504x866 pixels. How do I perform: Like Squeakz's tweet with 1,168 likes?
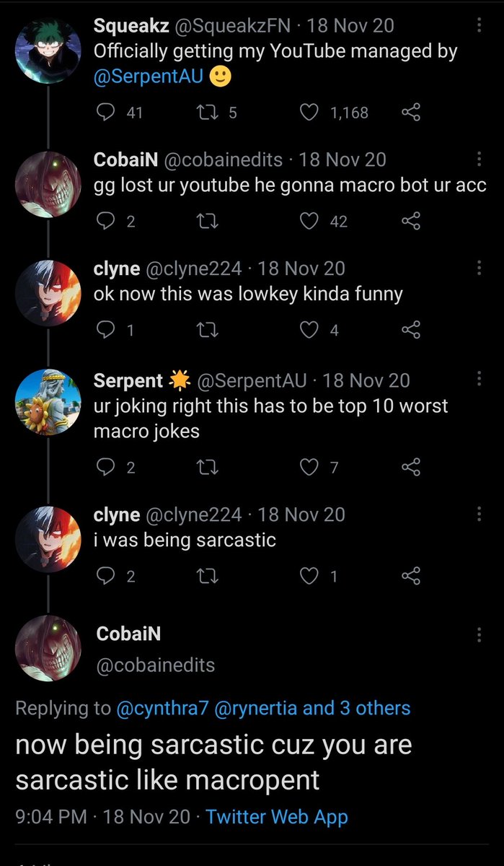(x=309, y=113)
